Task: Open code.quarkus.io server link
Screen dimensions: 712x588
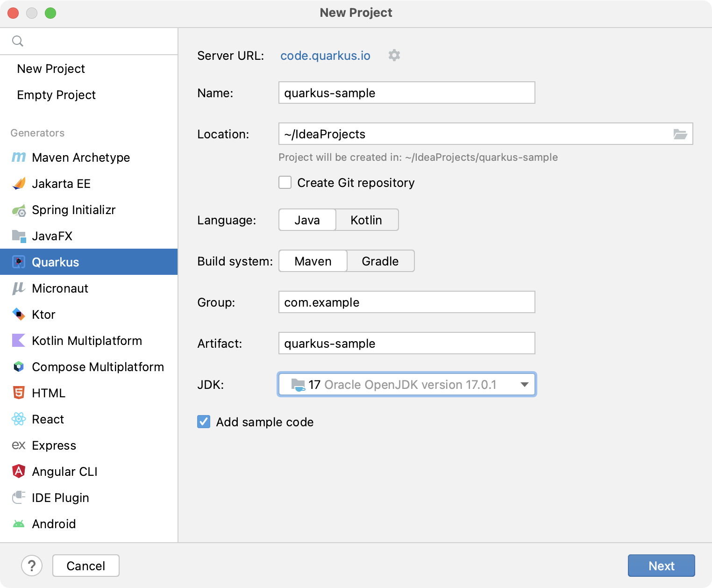Action: (x=325, y=56)
